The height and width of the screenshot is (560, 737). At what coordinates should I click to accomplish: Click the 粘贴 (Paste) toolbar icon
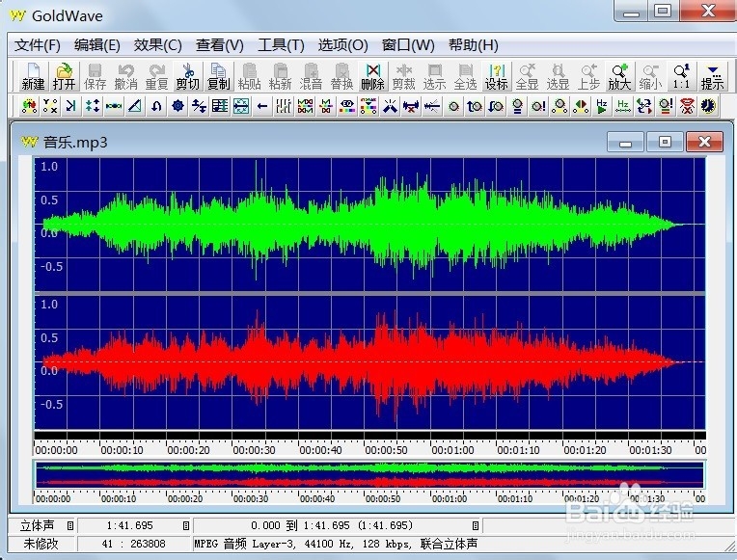[249, 76]
